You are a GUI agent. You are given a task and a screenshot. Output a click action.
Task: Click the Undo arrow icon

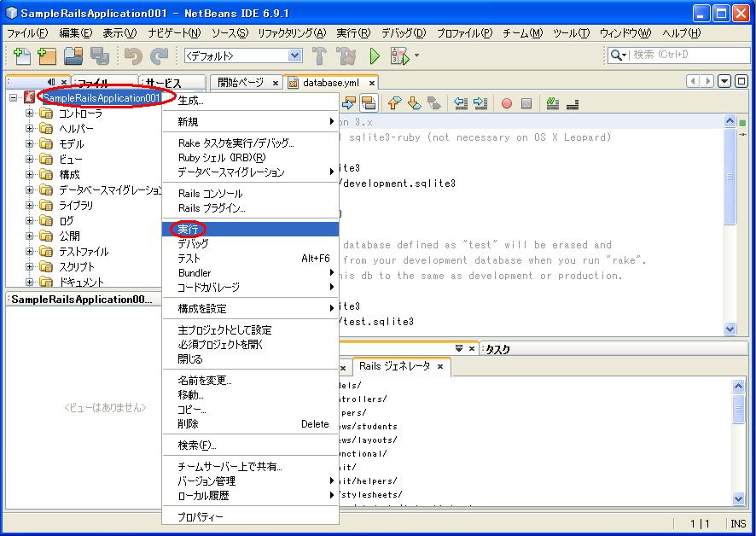[134, 56]
